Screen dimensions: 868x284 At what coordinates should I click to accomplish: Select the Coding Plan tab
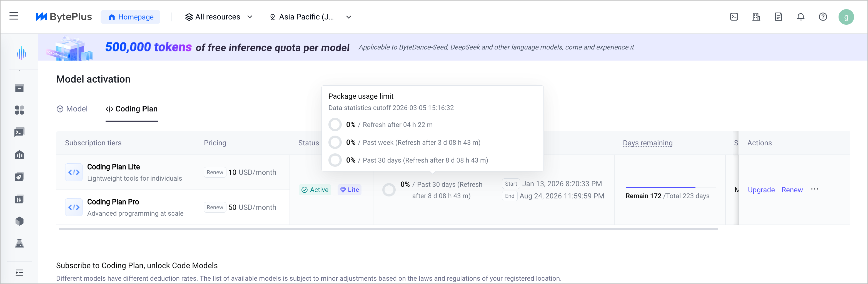pyautogui.click(x=132, y=109)
